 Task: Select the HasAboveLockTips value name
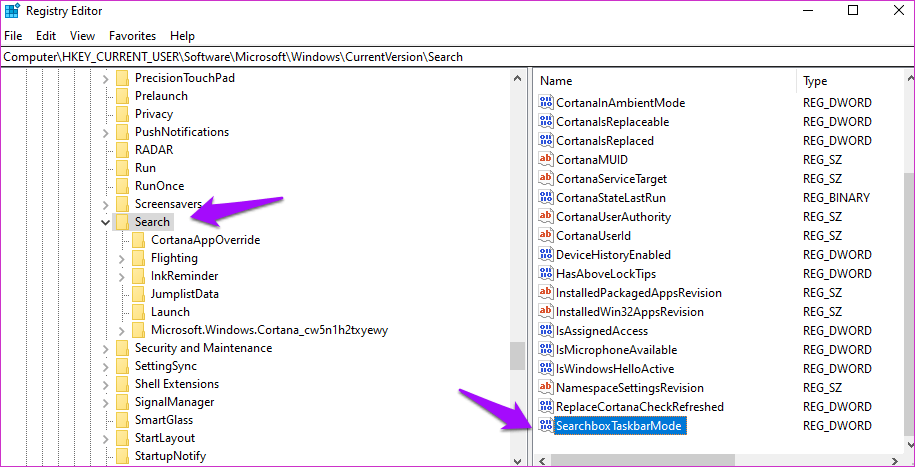tap(606, 274)
